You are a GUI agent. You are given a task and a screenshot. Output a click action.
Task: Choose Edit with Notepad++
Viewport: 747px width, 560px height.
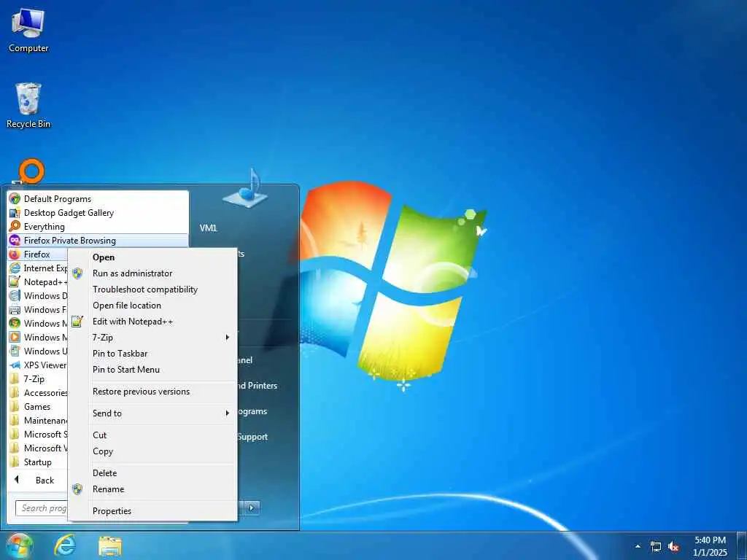(x=152, y=322)
